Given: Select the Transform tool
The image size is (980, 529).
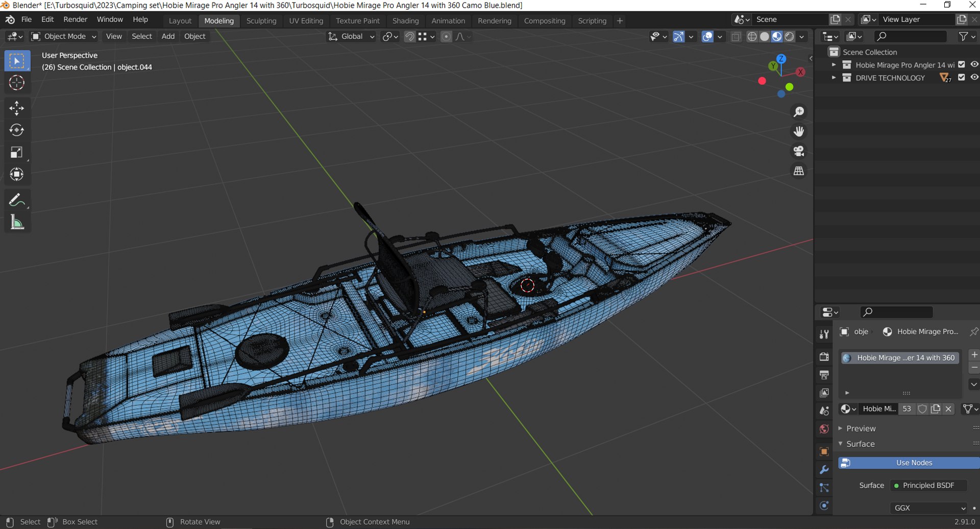Looking at the screenshot, I should point(17,174).
